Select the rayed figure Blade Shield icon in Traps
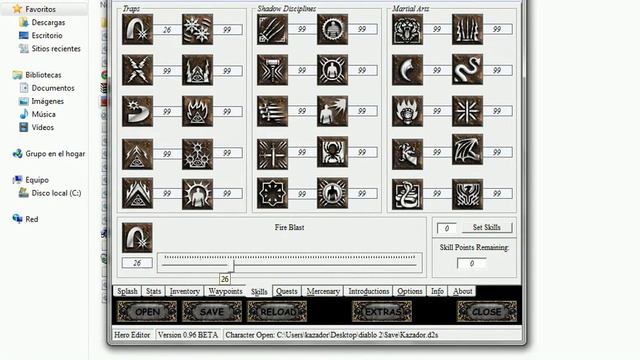640x360 pixels. 198,194
